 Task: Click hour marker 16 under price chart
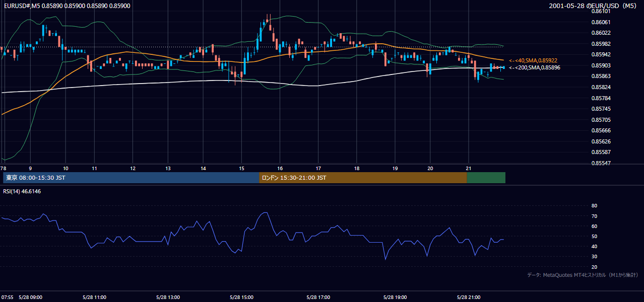coord(280,168)
